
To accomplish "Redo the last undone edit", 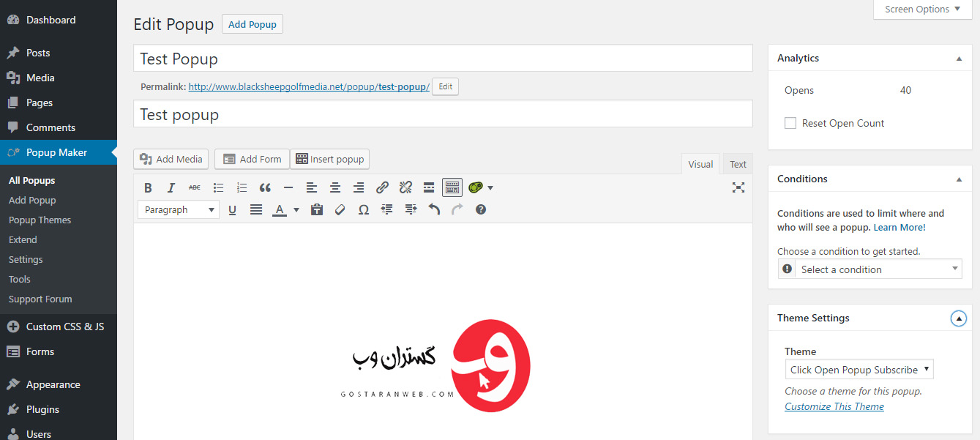I will coord(457,209).
